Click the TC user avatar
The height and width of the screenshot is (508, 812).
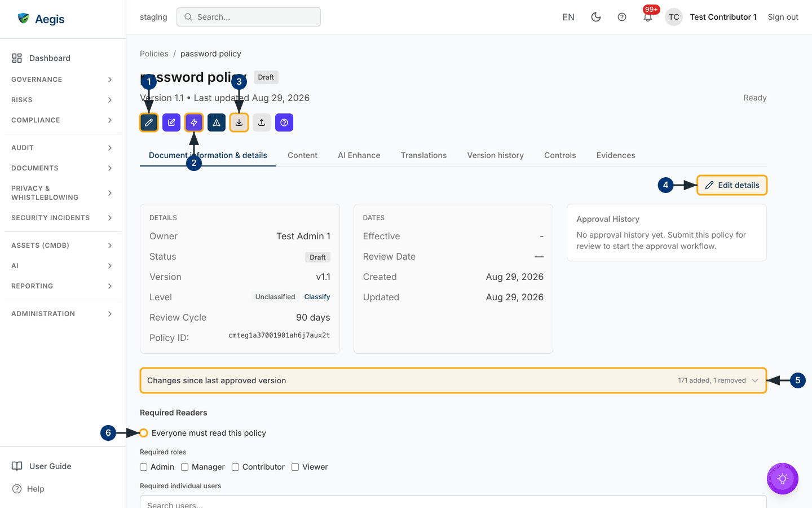pos(674,17)
